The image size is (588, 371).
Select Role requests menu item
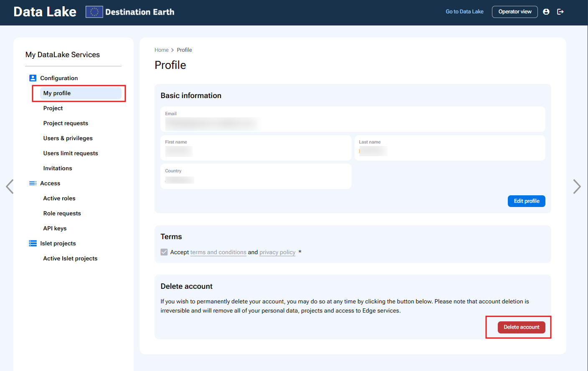[x=62, y=213]
